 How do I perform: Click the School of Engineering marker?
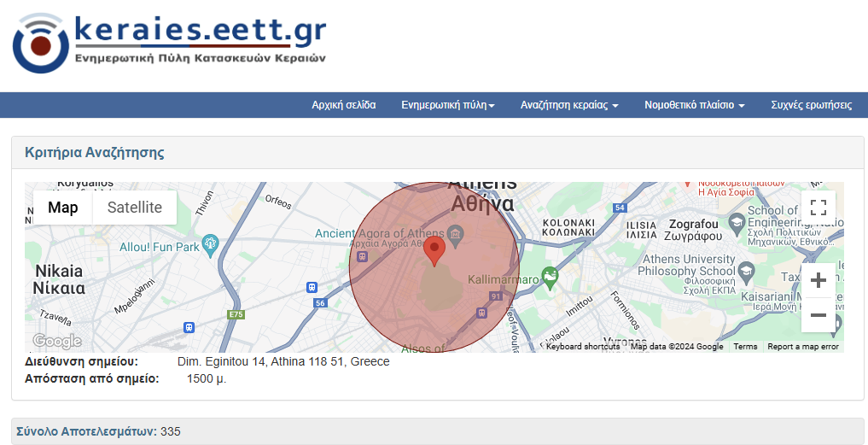tap(737, 223)
